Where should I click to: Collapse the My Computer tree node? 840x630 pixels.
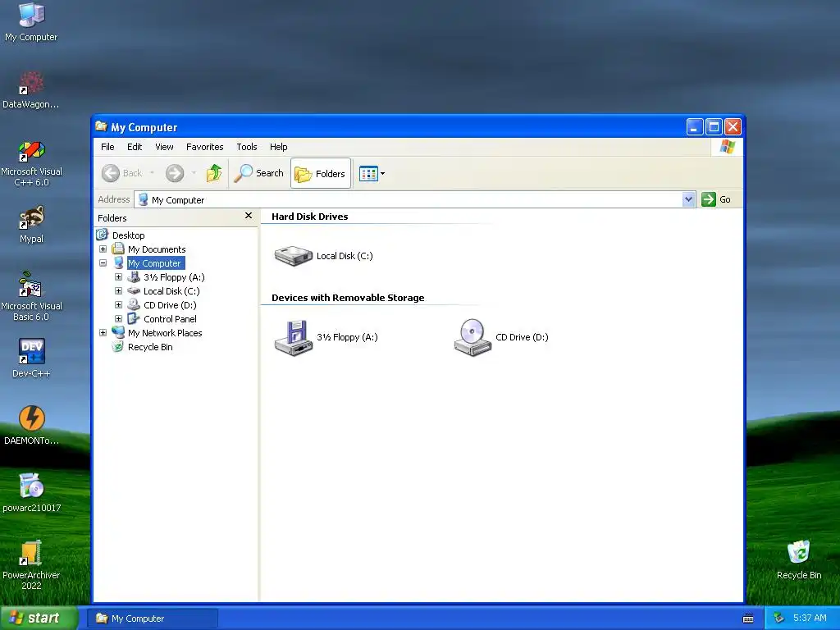(103, 263)
